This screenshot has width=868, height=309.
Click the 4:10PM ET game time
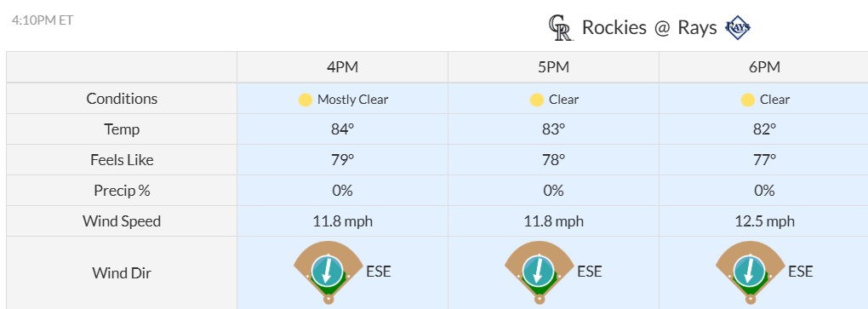pyautogui.click(x=43, y=20)
